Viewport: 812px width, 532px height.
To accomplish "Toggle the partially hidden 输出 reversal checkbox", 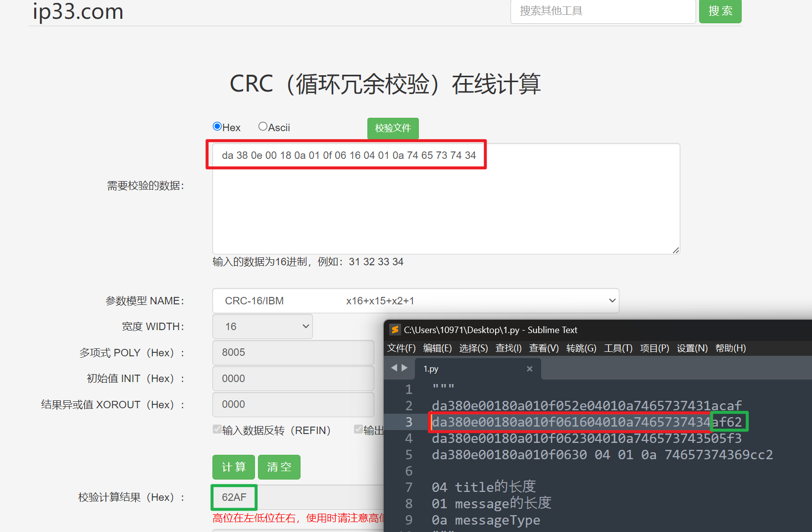I will 358,430.
